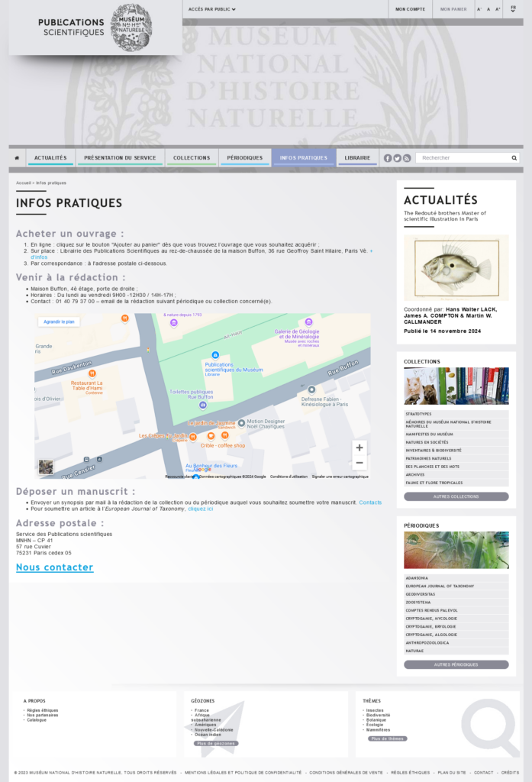Open European Journal of Taxonomy periodical
Viewport: 532px width, 782px height.
456,586
